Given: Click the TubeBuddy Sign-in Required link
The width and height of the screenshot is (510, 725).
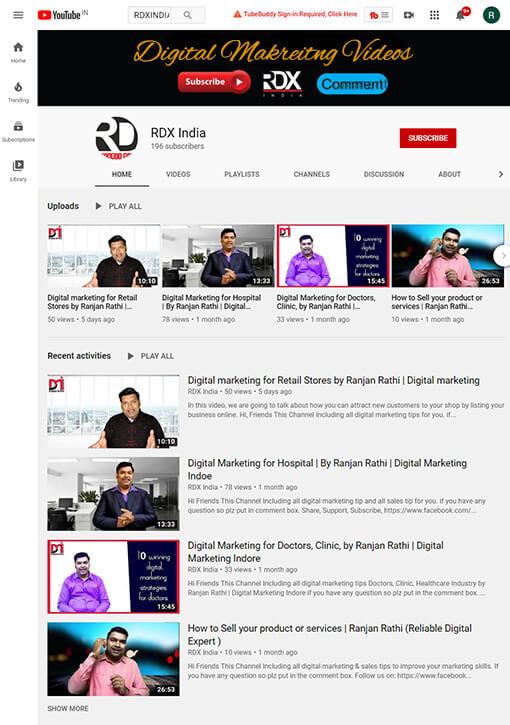Looking at the screenshot, I should pos(295,14).
